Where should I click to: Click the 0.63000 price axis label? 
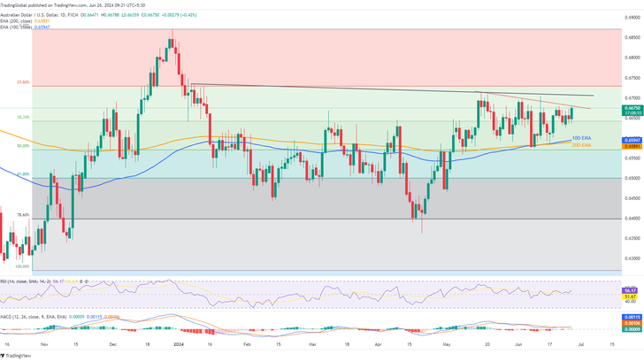(x=632, y=258)
